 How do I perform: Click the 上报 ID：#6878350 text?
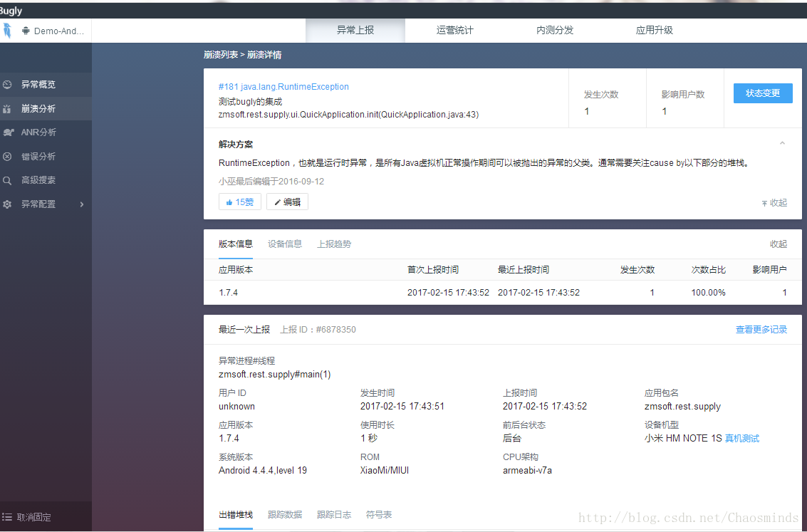pos(318,329)
